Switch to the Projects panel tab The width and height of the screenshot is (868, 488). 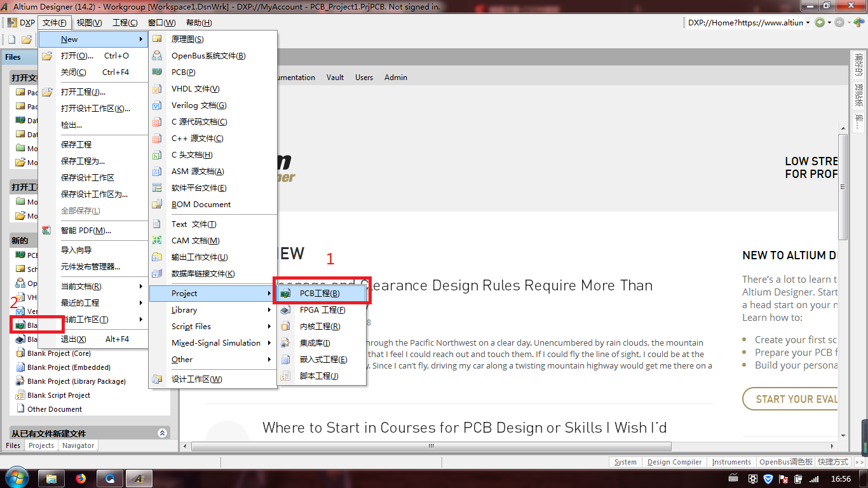click(41, 445)
